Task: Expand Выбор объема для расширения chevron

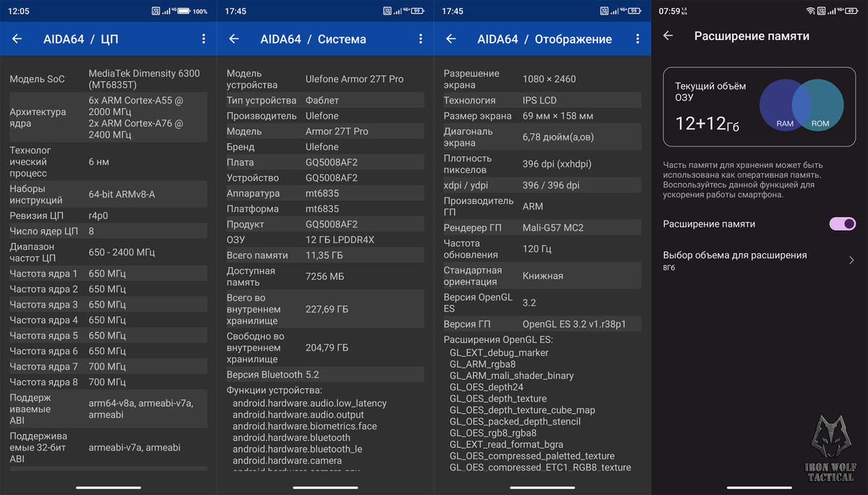Action: click(851, 261)
